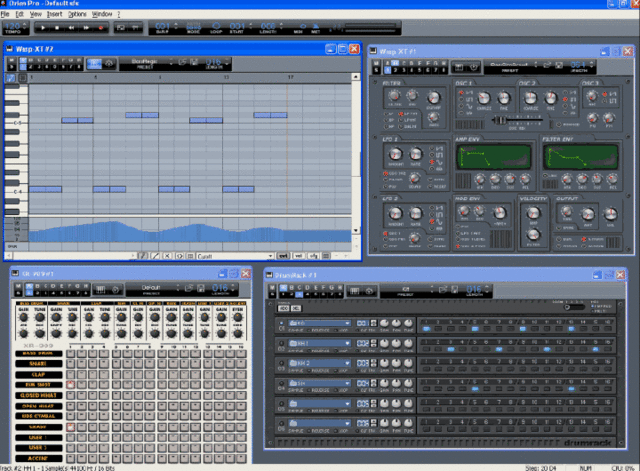Open the Window menu
Image resolution: width=640 pixels, height=471 pixels.
click(x=102, y=14)
